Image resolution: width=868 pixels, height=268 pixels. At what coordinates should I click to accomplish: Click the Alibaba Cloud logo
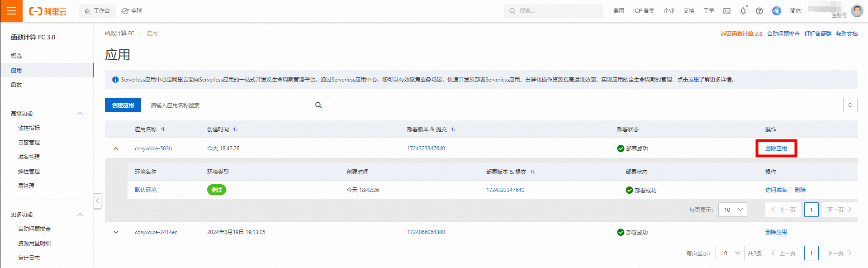pyautogui.click(x=47, y=11)
